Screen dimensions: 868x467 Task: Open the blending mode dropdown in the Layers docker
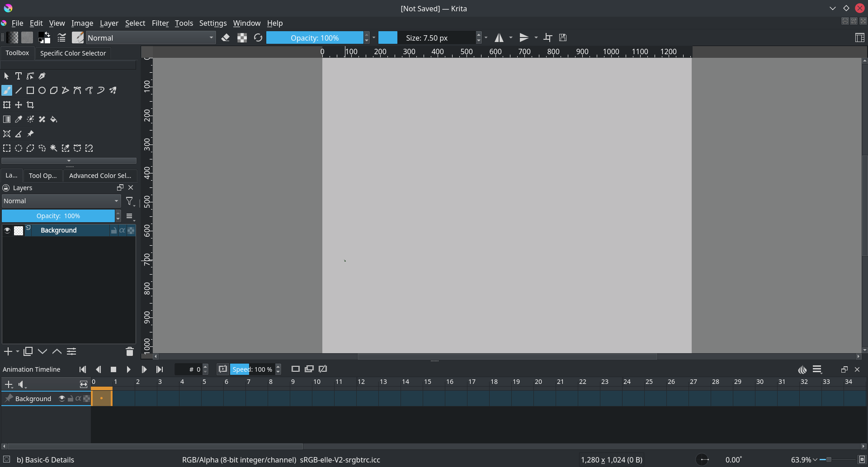(61, 201)
